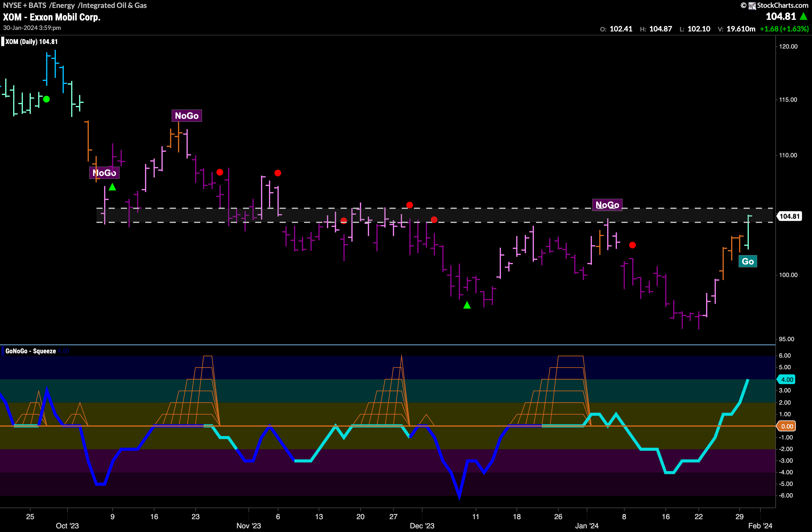This screenshot has height=532, width=812.
Task: Click the Nov '23 date axis label
Action: coord(249,526)
